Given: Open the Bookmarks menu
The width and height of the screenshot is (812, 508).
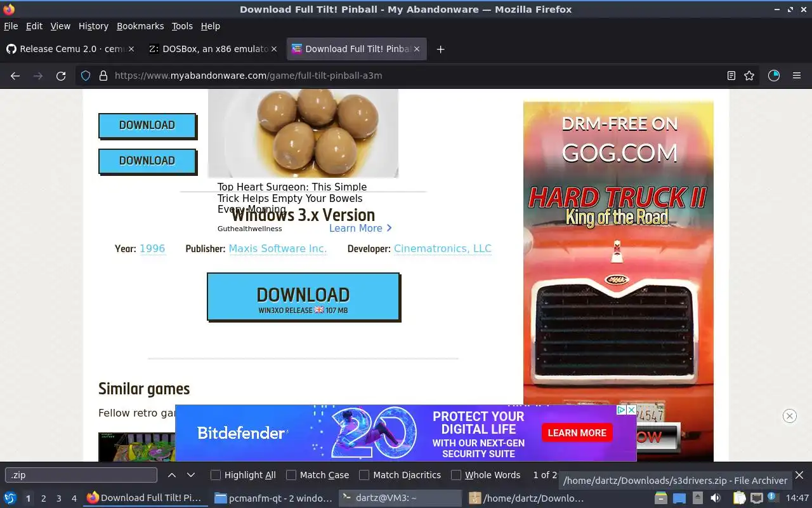Looking at the screenshot, I should click(x=140, y=26).
